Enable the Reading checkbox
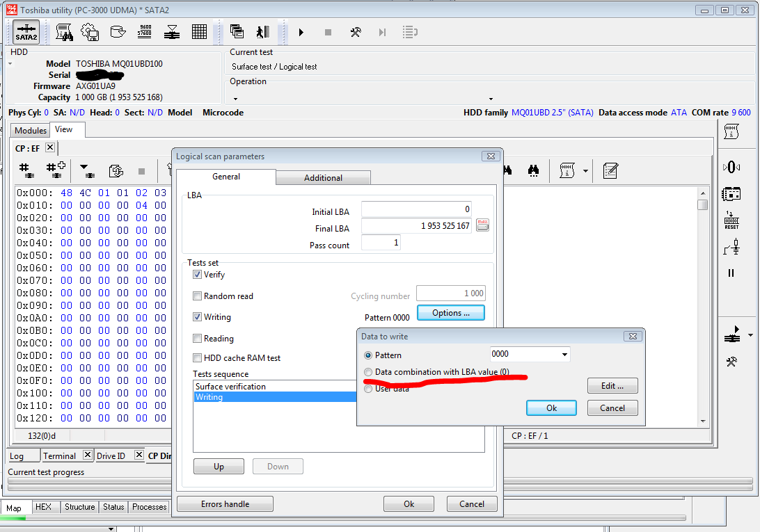The width and height of the screenshot is (760, 532). pyautogui.click(x=197, y=338)
